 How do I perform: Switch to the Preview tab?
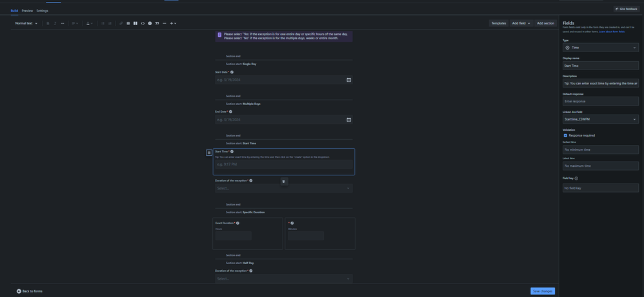coord(27,11)
